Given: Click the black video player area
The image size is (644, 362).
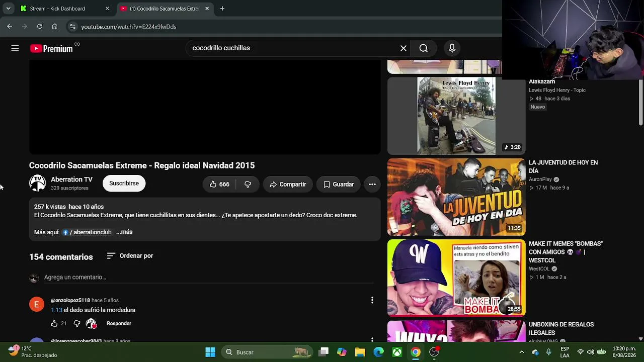Looking at the screenshot, I should 205,107.
